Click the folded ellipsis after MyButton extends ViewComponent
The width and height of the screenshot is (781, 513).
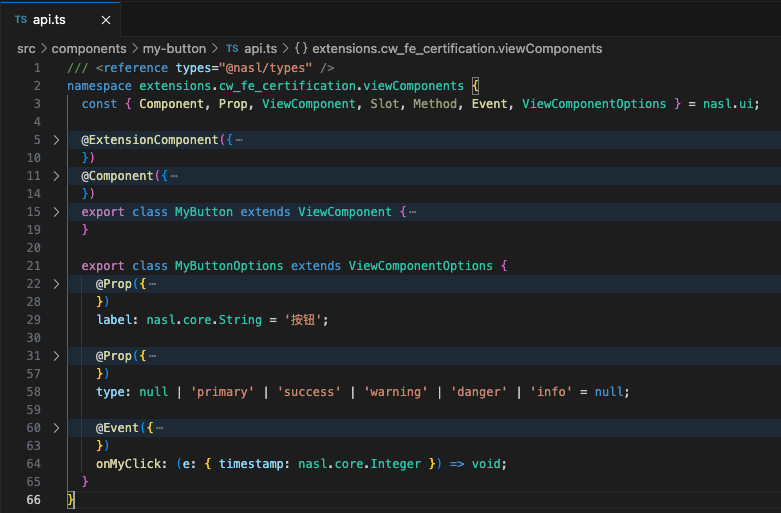coord(412,212)
